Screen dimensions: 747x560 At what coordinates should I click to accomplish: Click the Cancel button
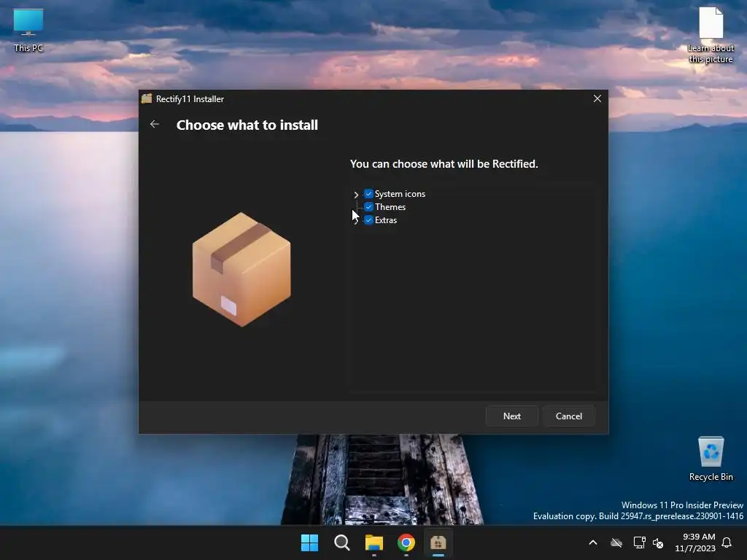click(x=569, y=416)
